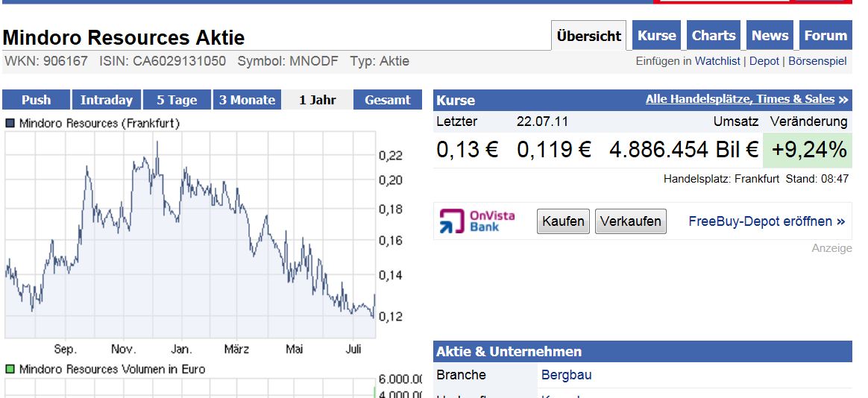Go to the News tab

click(770, 36)
